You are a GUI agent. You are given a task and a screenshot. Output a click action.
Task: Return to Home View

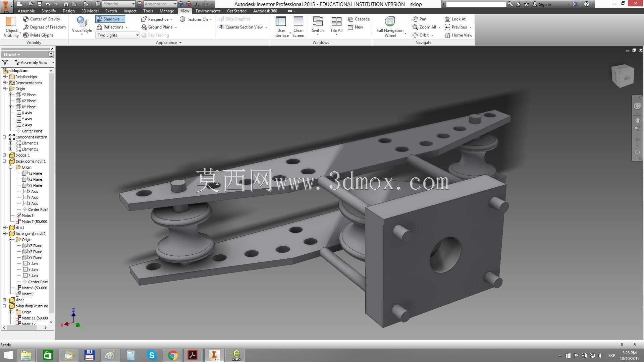(x=458, y=35)
